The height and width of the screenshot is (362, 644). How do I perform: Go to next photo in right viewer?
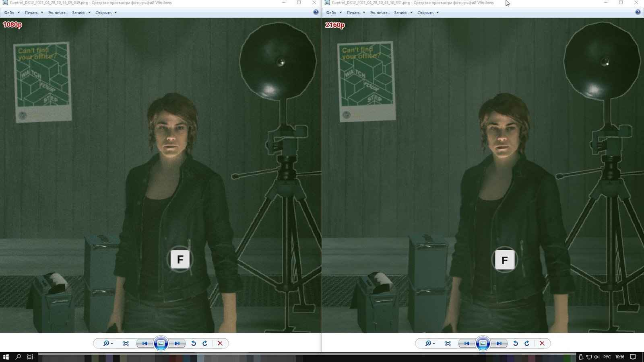(x=499, y=343)
